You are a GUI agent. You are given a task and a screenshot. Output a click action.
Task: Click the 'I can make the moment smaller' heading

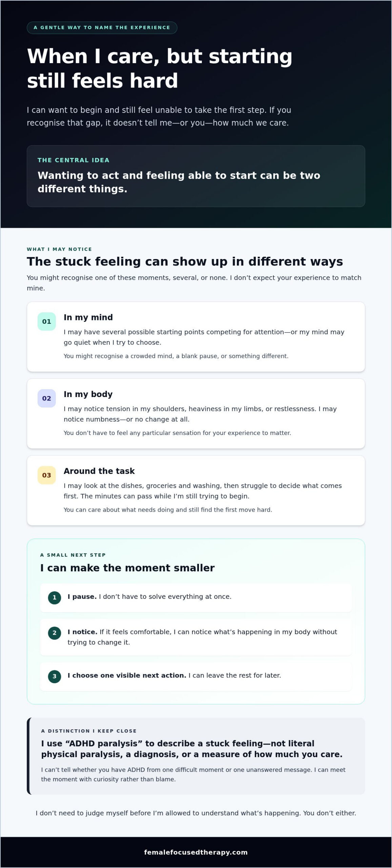click(127, 568)
